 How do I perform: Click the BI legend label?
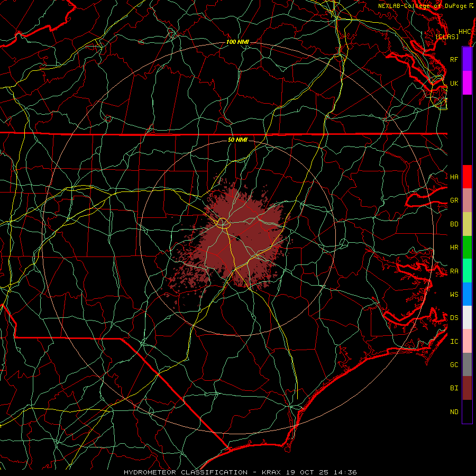[454, 388]
